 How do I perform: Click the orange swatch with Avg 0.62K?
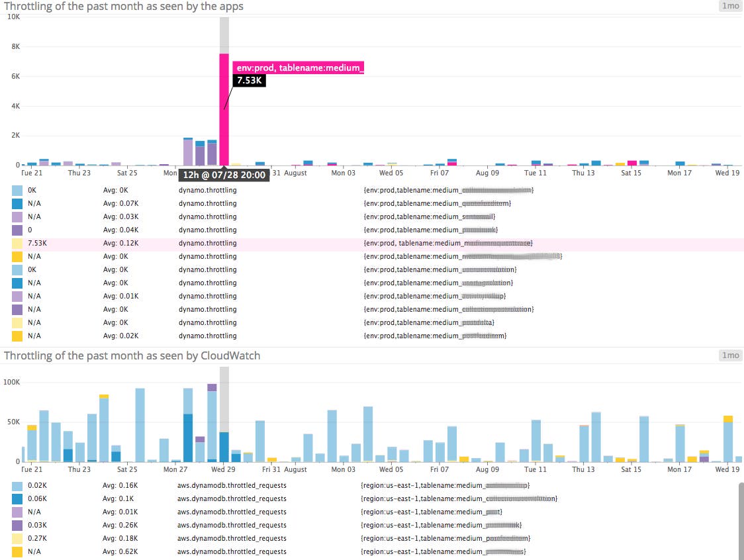coord(17,551)
